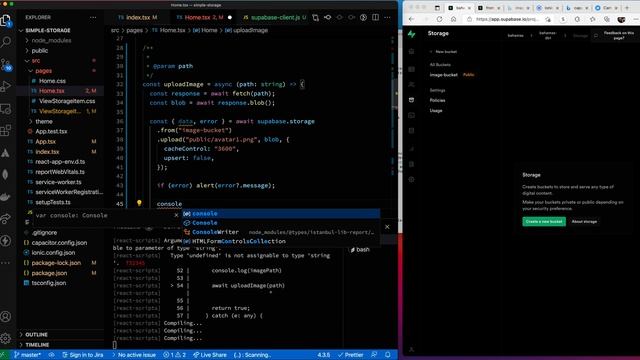640x360 pixels.
Task: Open package.json in explorer
Action: tap(49, 273)
